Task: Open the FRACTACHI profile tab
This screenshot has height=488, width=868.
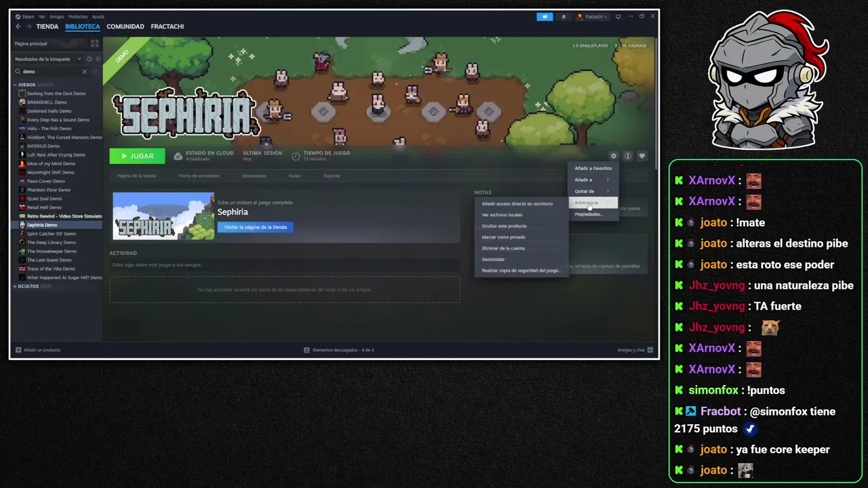Action: click(167, 26)
